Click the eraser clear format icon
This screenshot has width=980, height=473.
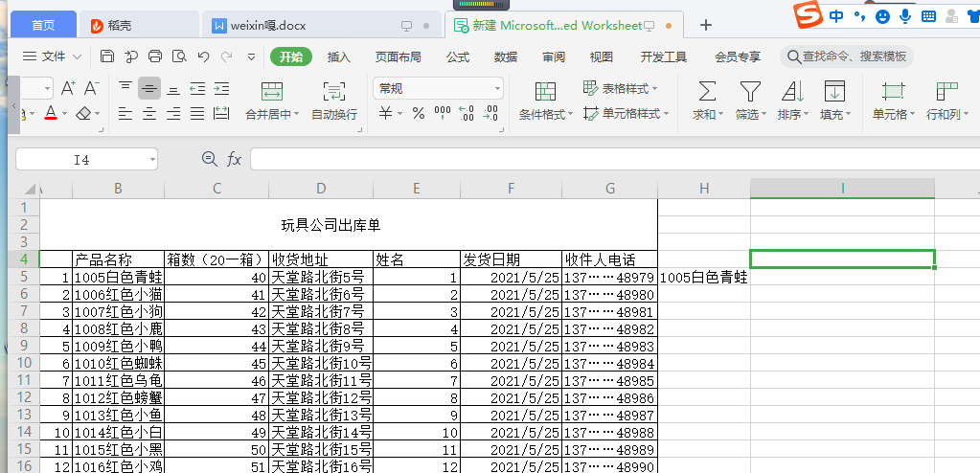(x=84, y=114)
